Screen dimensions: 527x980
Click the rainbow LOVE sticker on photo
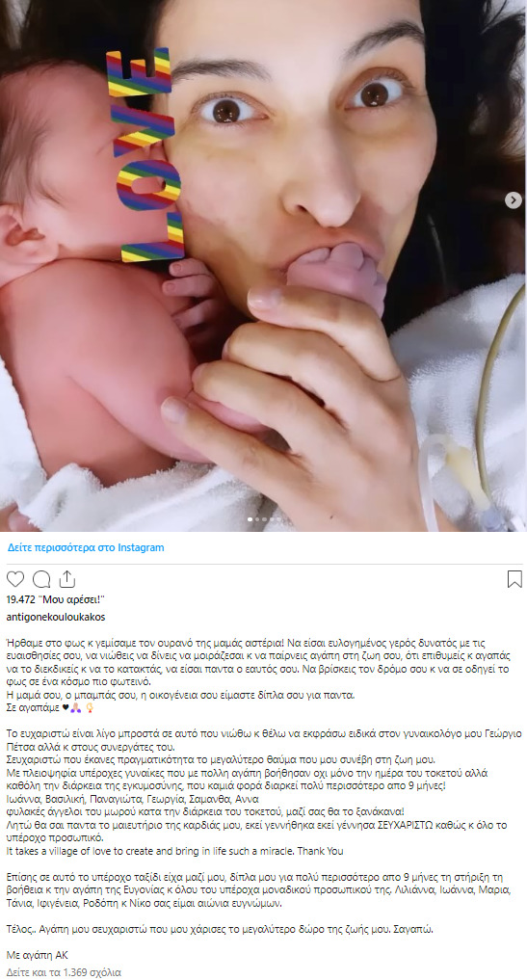(x=146, y=155)
